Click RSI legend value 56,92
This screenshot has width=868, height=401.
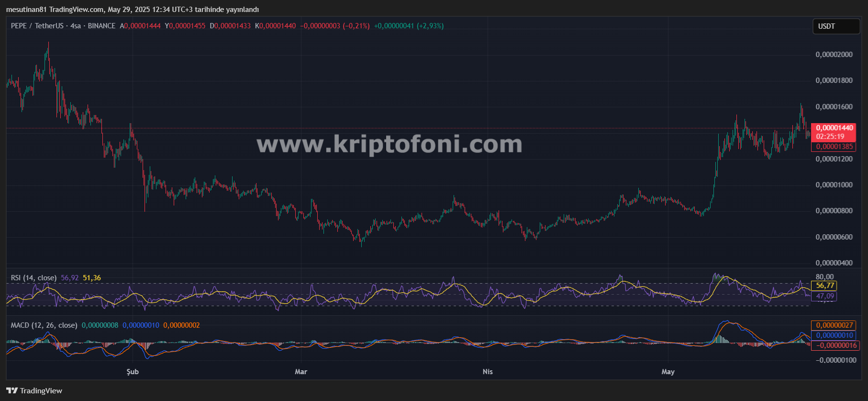point(70,278)
